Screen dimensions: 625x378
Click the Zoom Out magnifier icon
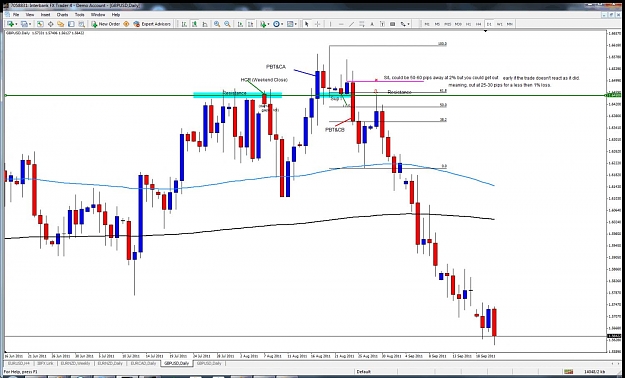point(227,24)
